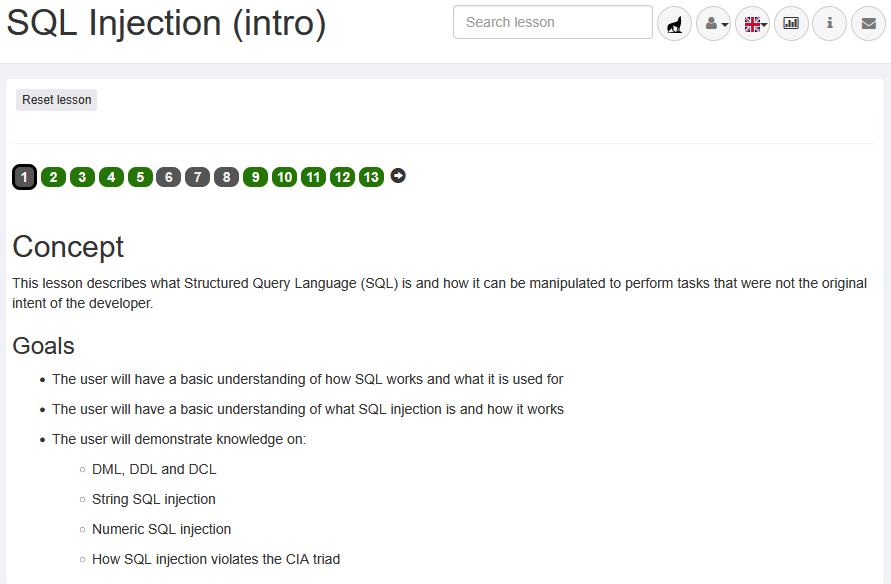The image size is (891, 584).
Task: Open lesson page 8
Action: (227, 177)
